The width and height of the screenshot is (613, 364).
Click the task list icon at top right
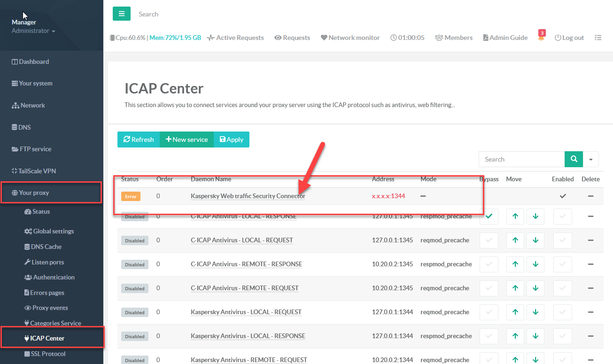click(x=597, y=38)
